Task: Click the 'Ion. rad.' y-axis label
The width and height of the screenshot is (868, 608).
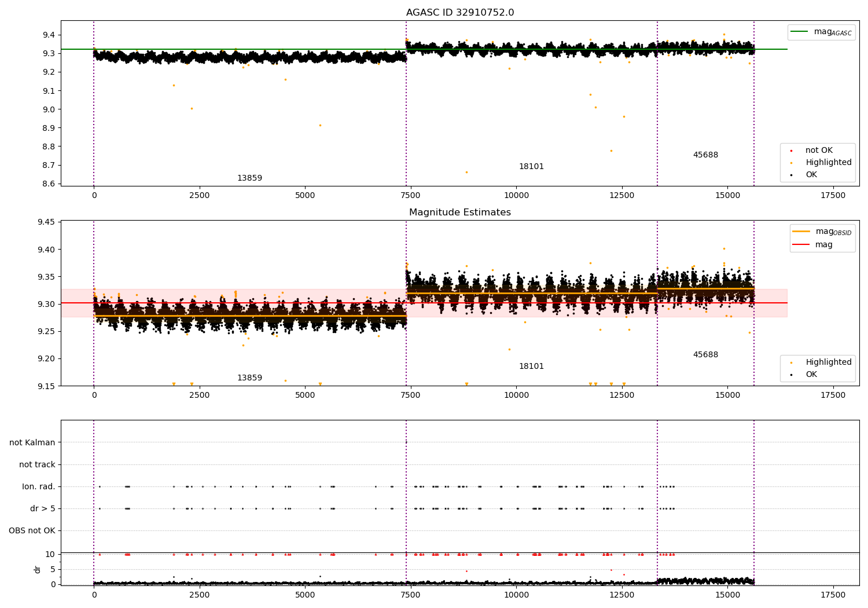Action: (x=39, y=487)
